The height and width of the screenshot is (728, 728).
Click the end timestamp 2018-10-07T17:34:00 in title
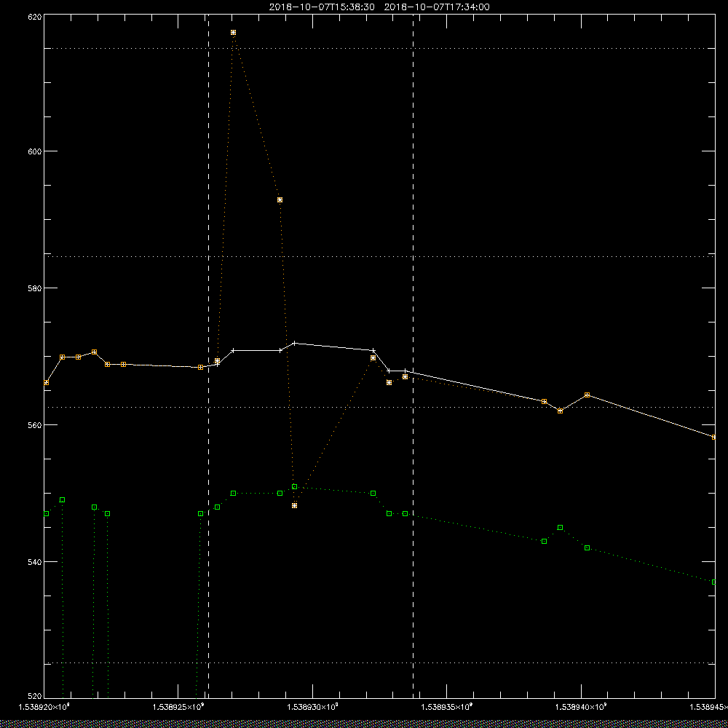coord(436,7)
